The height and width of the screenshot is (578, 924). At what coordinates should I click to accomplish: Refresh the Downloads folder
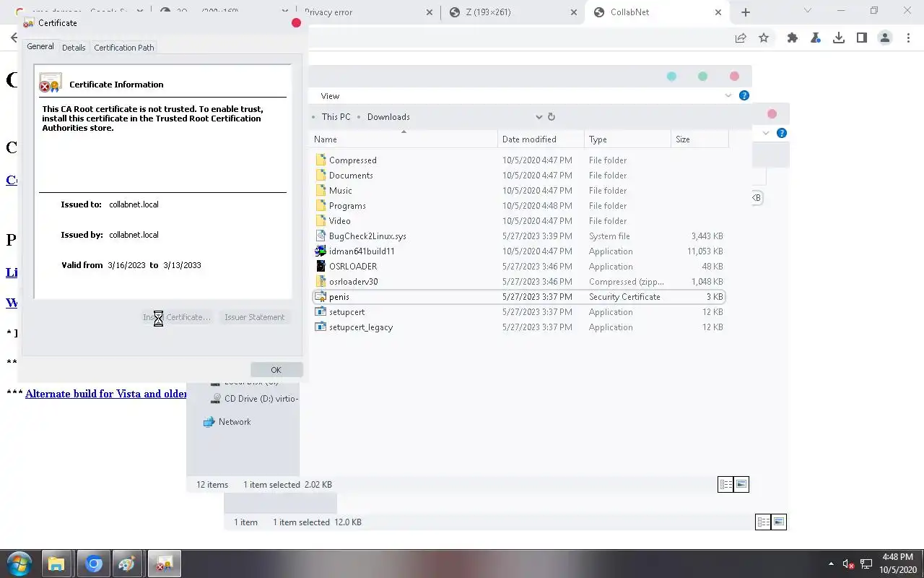point(552,117)
